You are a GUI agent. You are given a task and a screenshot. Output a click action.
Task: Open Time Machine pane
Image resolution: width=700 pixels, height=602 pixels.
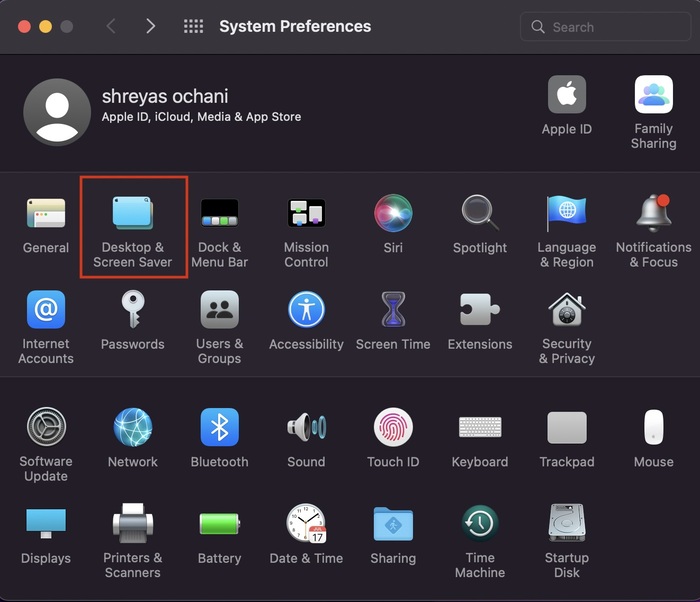click(x=480, y=523)
